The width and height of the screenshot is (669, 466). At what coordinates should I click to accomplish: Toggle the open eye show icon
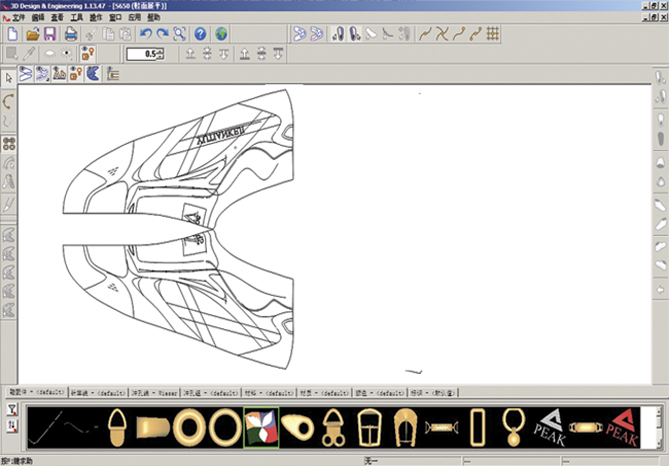point(67,54)
